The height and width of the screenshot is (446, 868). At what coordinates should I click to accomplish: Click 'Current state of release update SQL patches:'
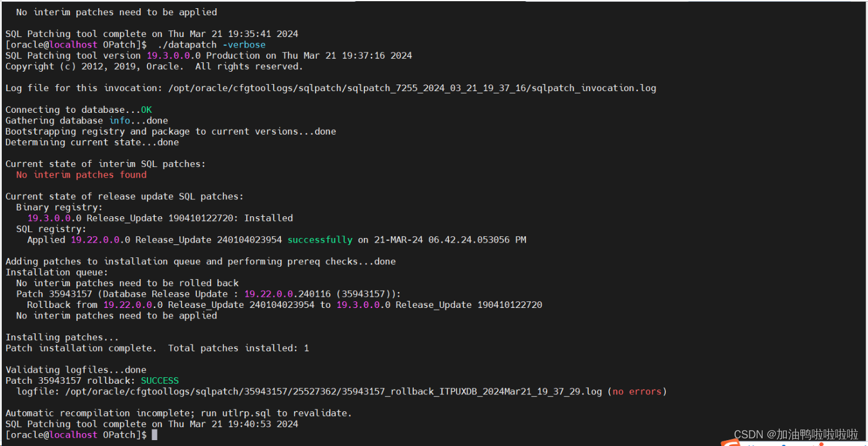(x=124, y=196)
